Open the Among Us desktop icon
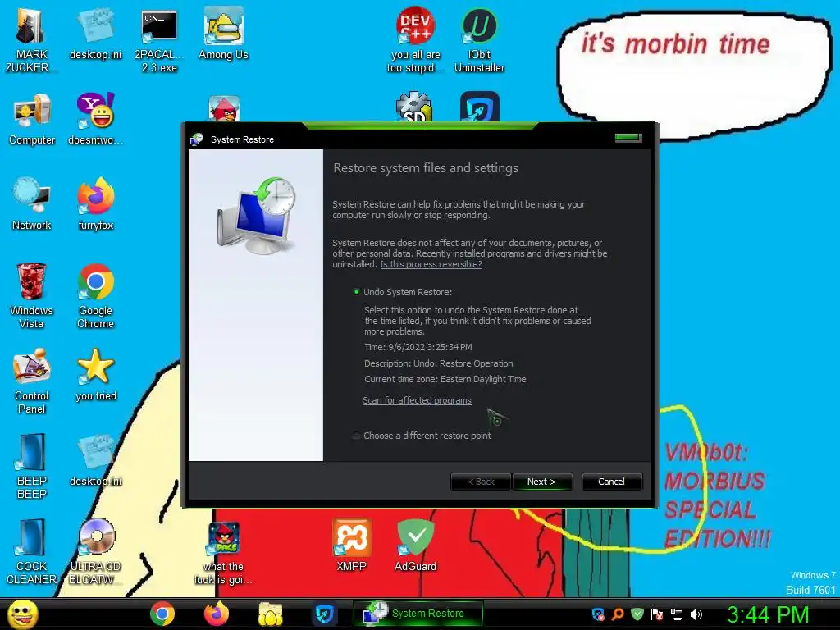 tap(223, 34)
